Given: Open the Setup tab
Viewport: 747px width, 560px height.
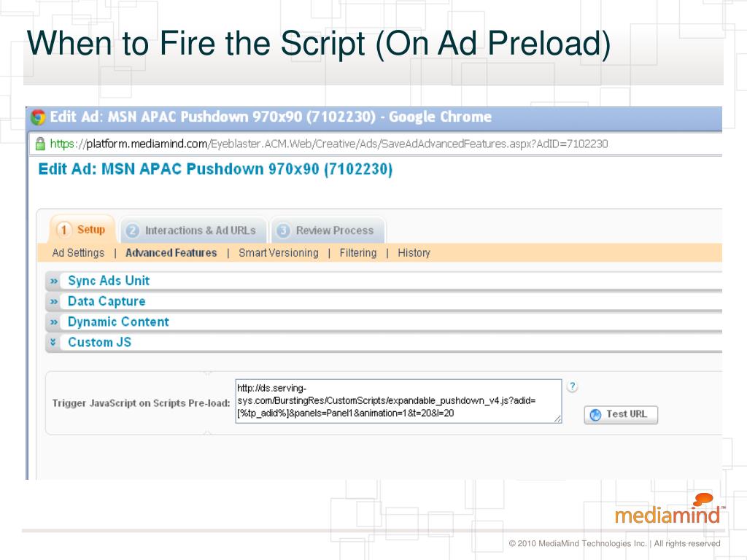Looking at the screenshot, I should pos(82,230).
